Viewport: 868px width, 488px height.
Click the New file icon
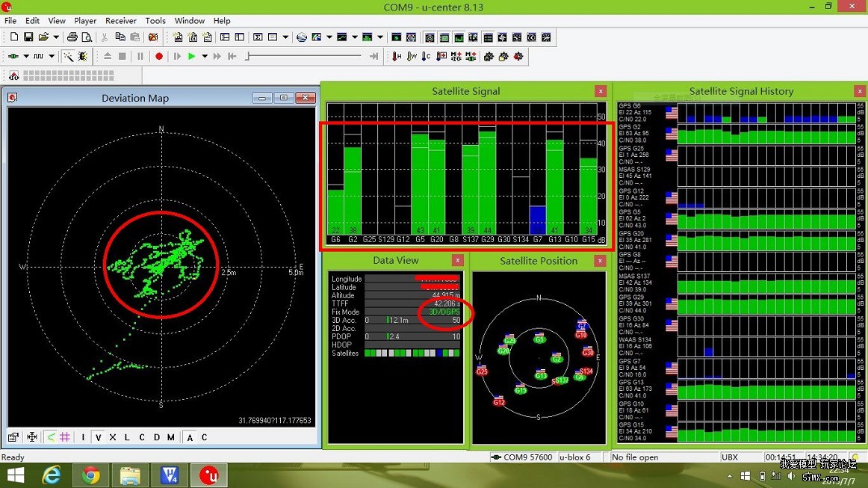tap(14, 37)
